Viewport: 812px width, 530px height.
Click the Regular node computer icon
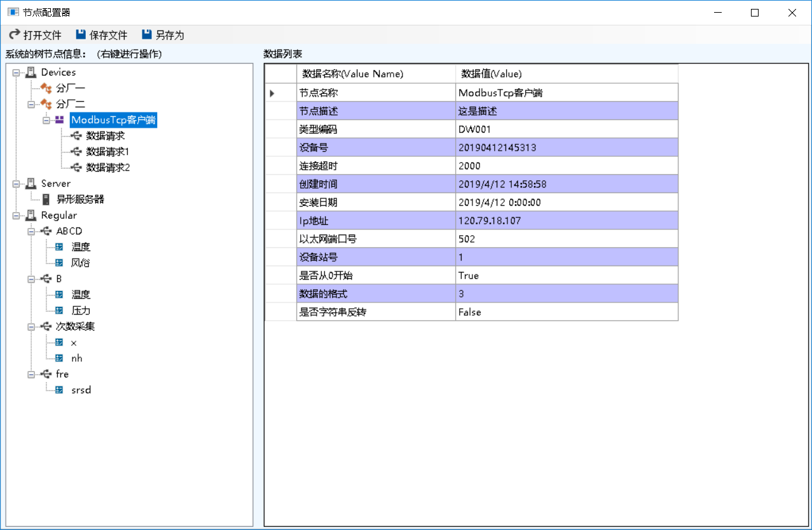[31, 215]
